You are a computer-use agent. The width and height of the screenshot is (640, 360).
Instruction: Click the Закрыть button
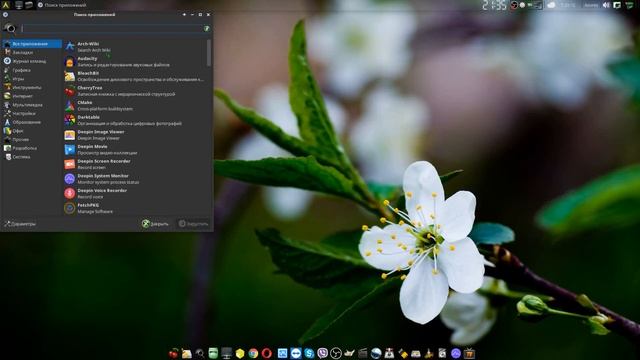coord(155,224)
